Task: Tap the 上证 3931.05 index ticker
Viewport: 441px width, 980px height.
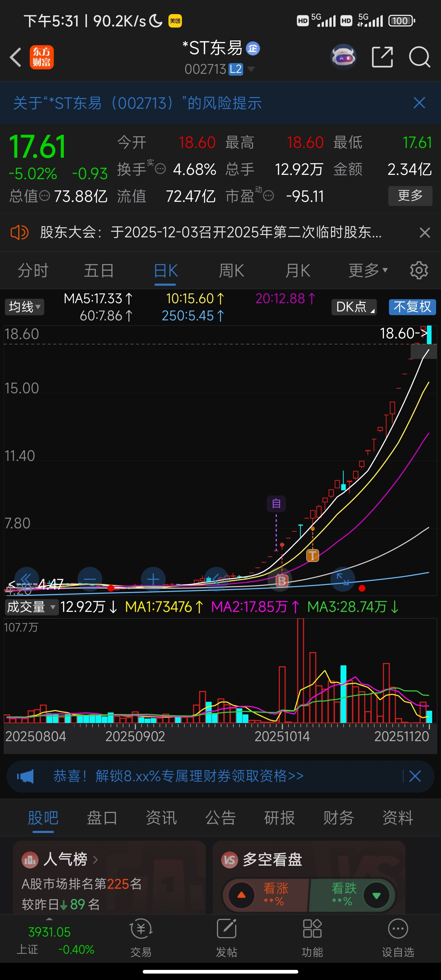Action: pos(55,940)
